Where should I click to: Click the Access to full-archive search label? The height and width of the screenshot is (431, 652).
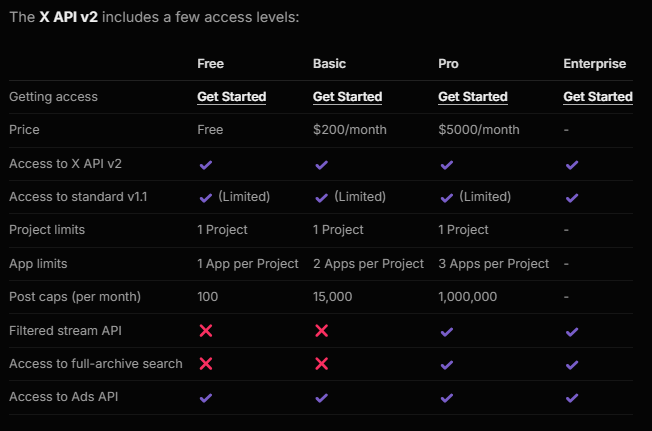tap(96, 364)
